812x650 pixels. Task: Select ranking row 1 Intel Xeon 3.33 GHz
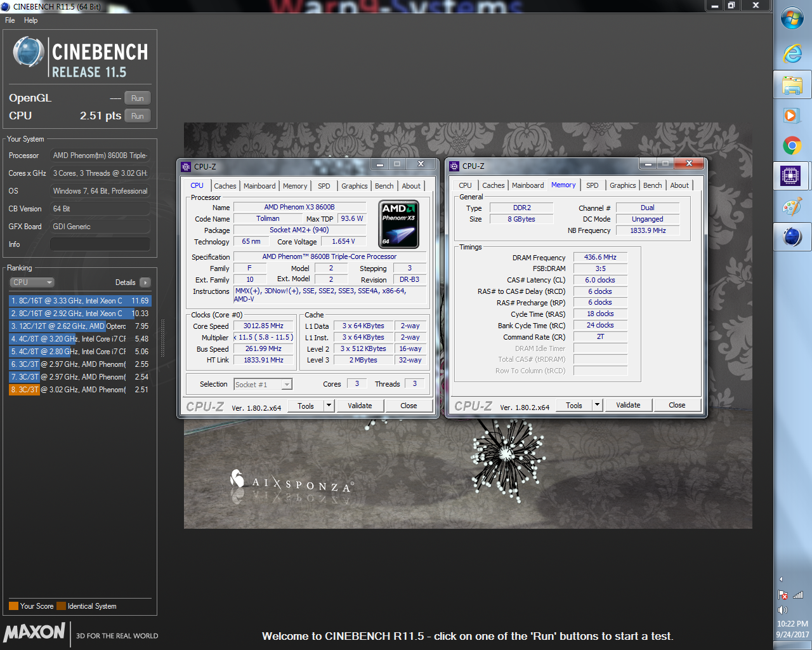80,301
